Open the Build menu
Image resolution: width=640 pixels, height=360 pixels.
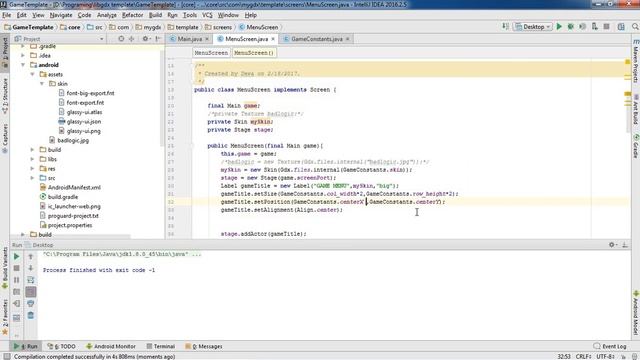click(155, 15)
